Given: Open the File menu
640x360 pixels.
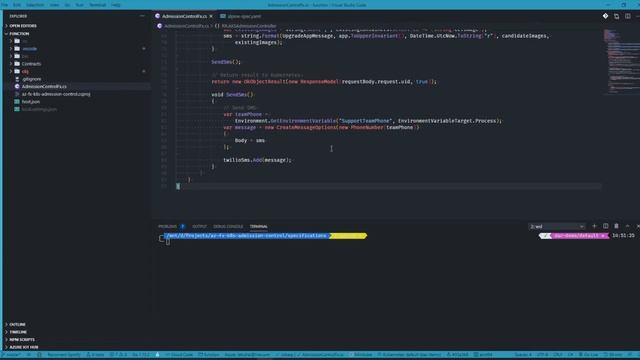Looking at the screenshot, I should pos(5,5).
